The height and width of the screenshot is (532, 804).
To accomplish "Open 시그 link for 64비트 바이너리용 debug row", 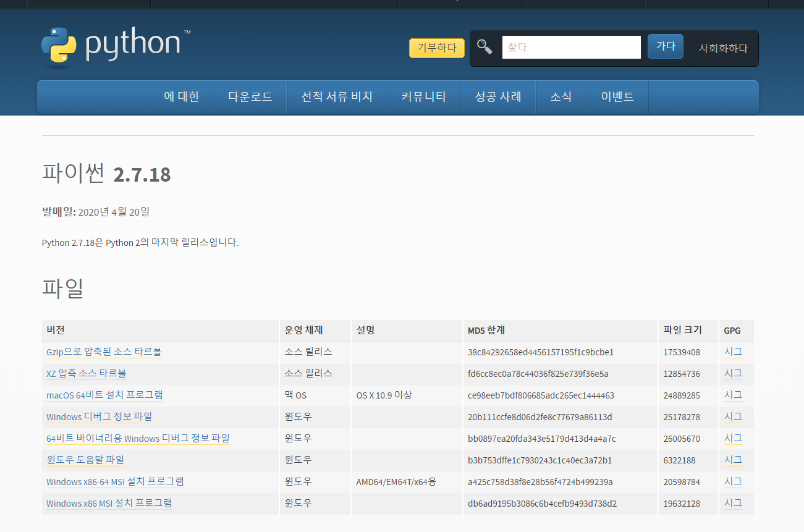I will [x=733, y=439].
